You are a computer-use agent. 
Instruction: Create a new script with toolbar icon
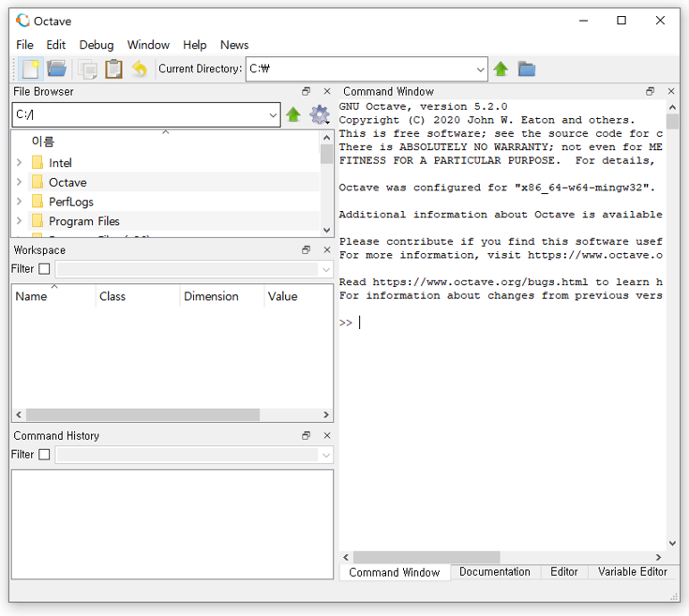(30, 69)
